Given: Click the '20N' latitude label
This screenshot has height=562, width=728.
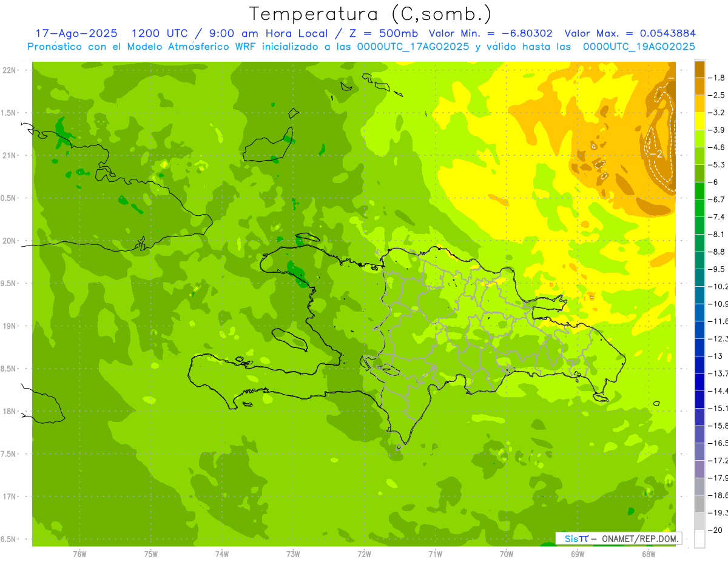Looking at the screenshot, I should (9, 241).
